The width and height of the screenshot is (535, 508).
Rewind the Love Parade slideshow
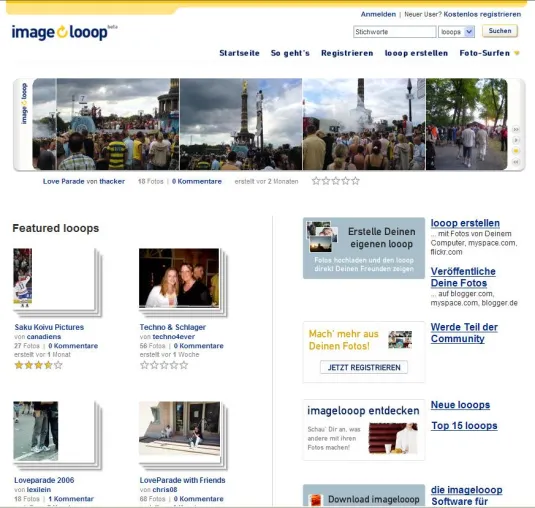(x=516, y=161)
